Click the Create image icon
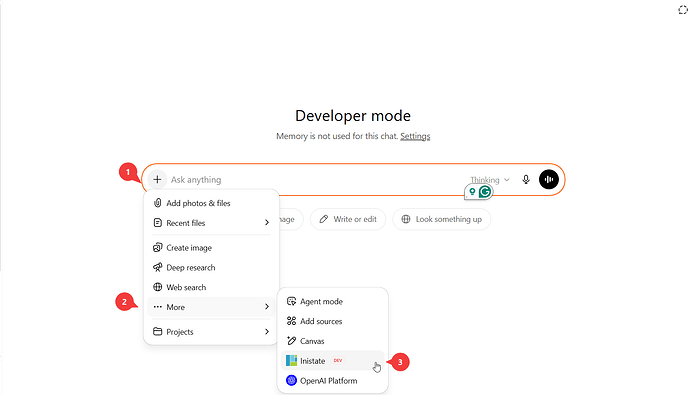The height and width of the screenshot is (395, 690). [158, 247]
